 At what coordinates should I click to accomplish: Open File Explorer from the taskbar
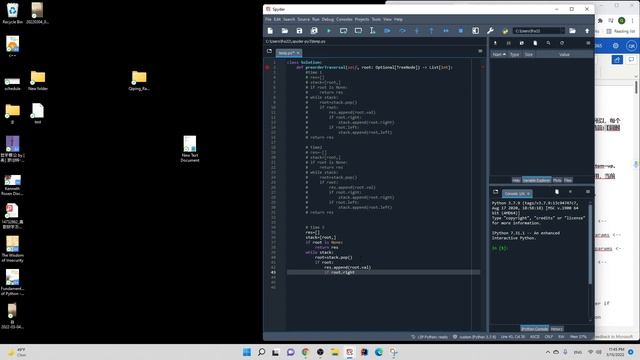coord(335,352)
